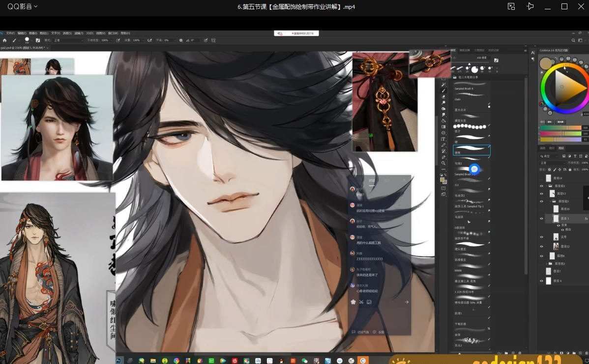Image resolution: width=589 pixels, height=364 pixels.
Task: Click the middle Coolorus color slider
Action: 560,134
